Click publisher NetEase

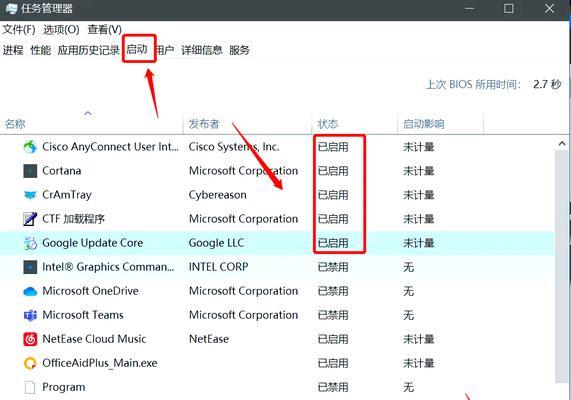click(x=209, y=339)
